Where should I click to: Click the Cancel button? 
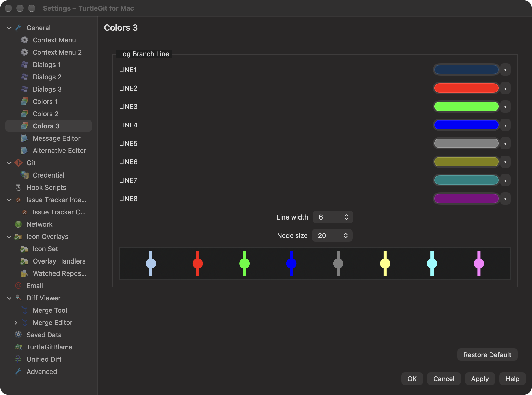(444, 379)
